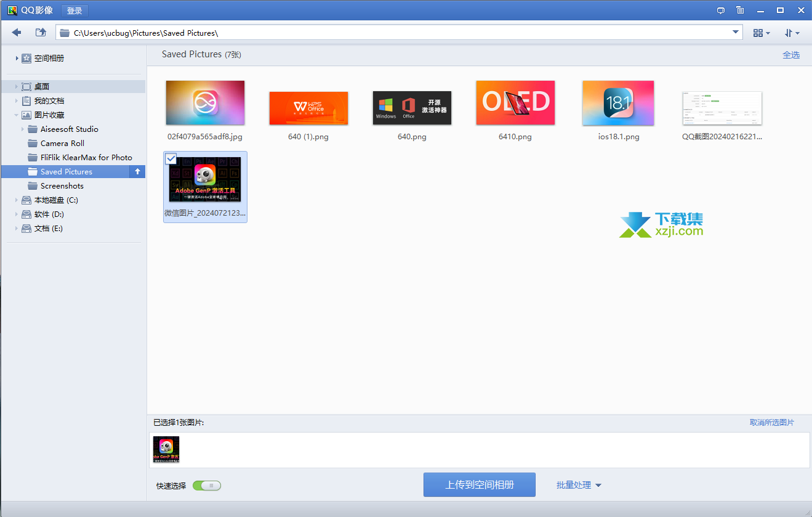Screen dimensions: 812x517
Task: Click the 软件 (D:) drive icon
Action: click(26, 214)
